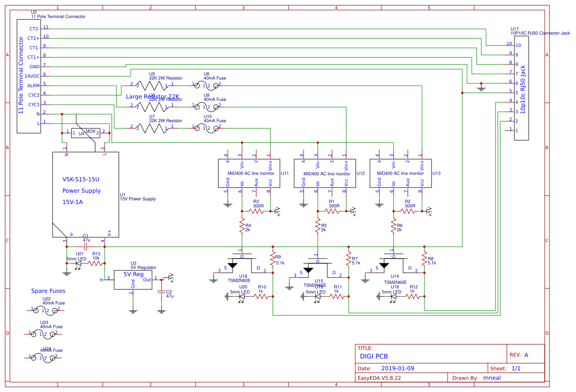This screenshot has width=576, height=392.
Task: Click the 10p10c RJ50 Jack connector body
Action: 522,89
